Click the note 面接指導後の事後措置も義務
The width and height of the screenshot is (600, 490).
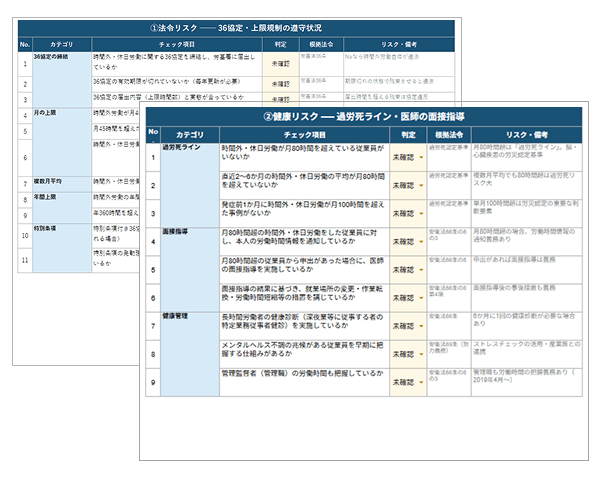(527, 298)
